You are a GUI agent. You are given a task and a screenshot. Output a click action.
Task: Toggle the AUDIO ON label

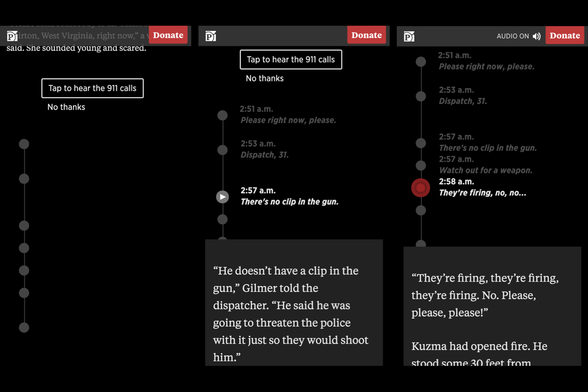pyautogui.click(x=513, y=36)
